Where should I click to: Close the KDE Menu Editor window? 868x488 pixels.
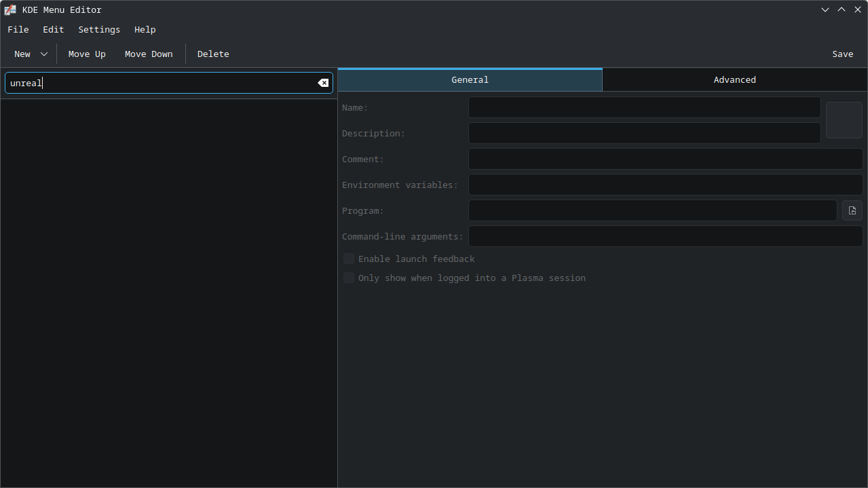click(x=858, y=10)
